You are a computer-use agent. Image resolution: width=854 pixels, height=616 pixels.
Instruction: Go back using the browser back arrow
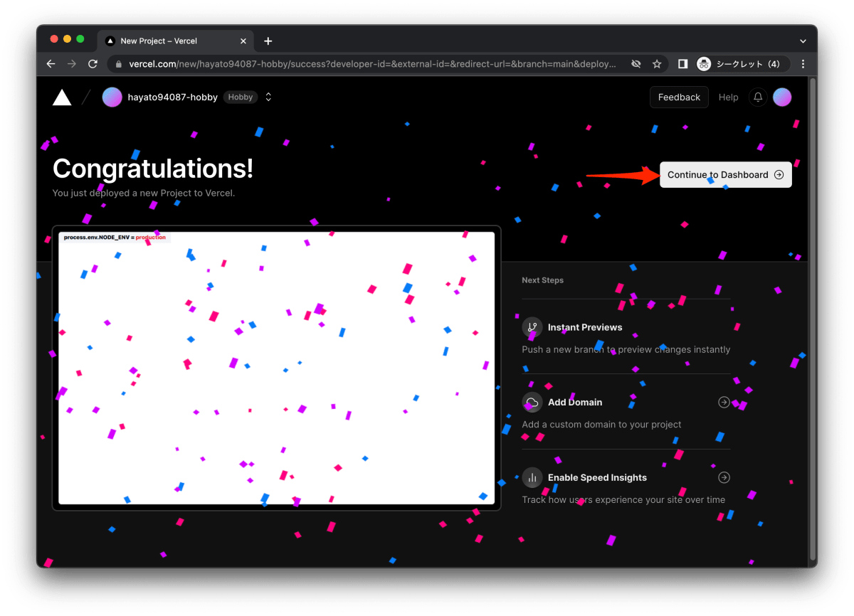(x=51, y=64)
